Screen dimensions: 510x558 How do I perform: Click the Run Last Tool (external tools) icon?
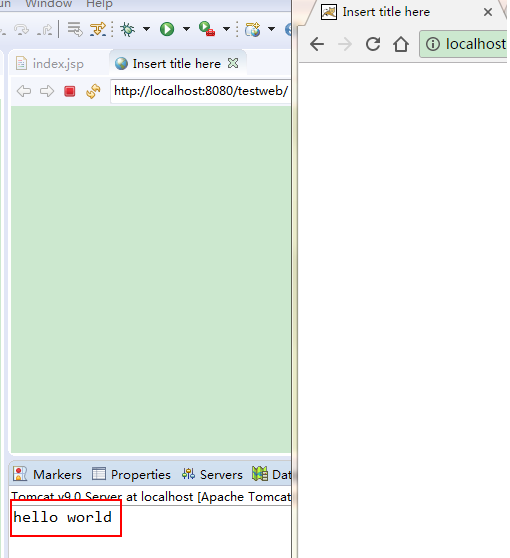coord(207,29)
